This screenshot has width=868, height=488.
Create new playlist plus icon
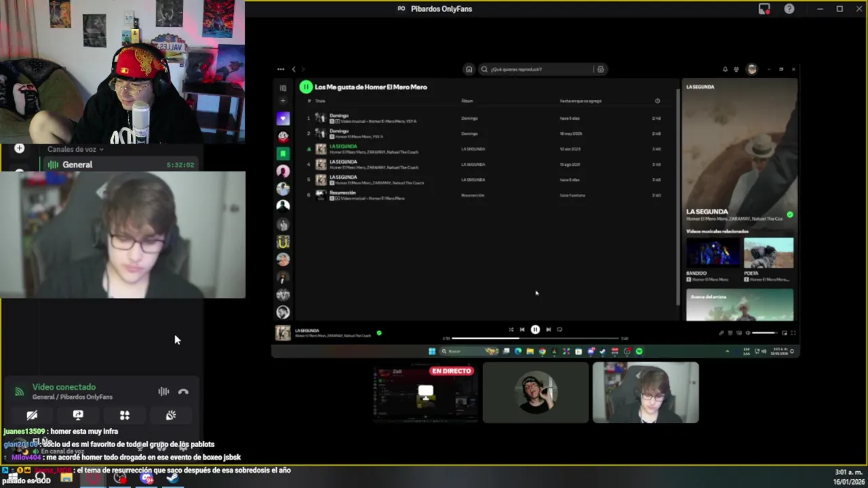click(283, 101)
